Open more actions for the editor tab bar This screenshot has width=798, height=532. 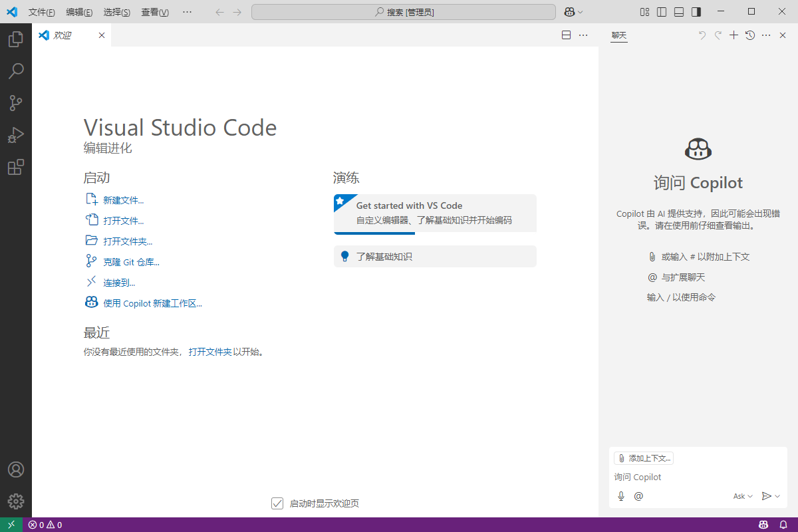pyautogui.click(x=583, y=35)
